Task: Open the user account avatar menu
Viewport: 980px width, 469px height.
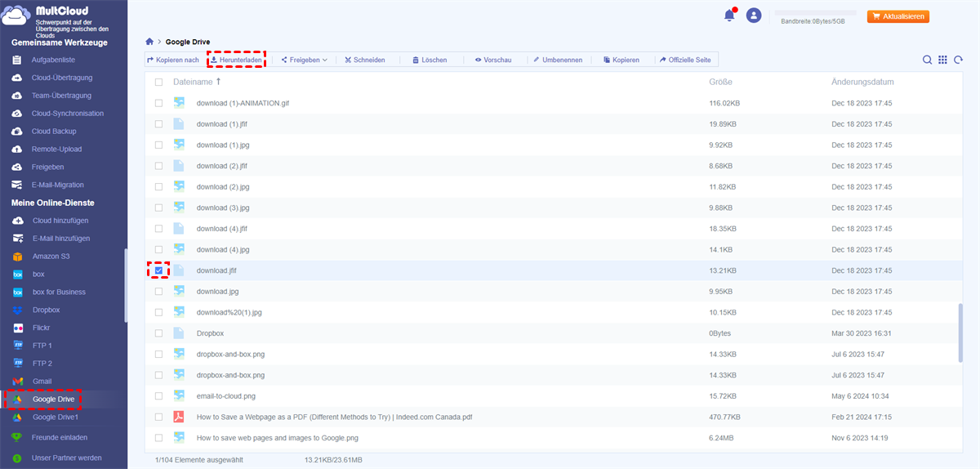Action: pos(754,16)
